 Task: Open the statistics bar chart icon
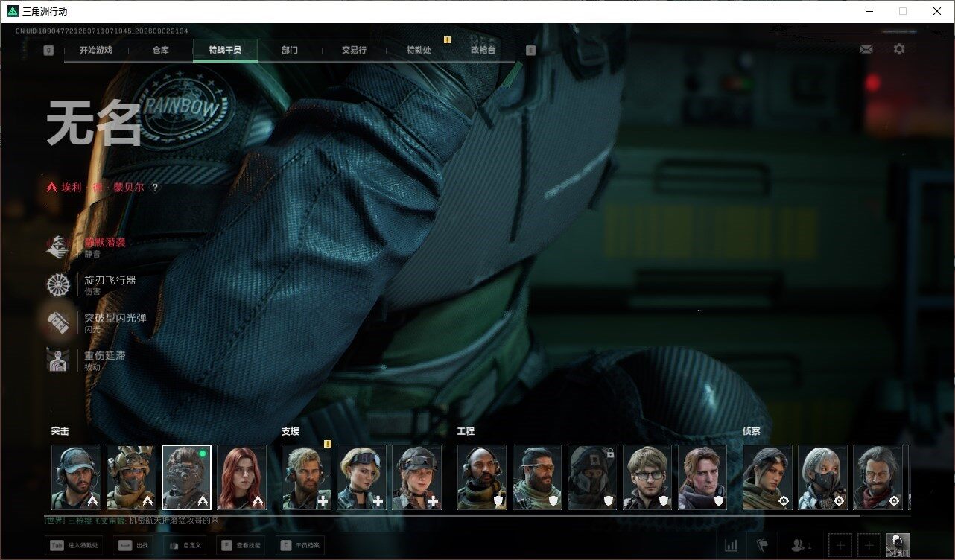[730, 546]
